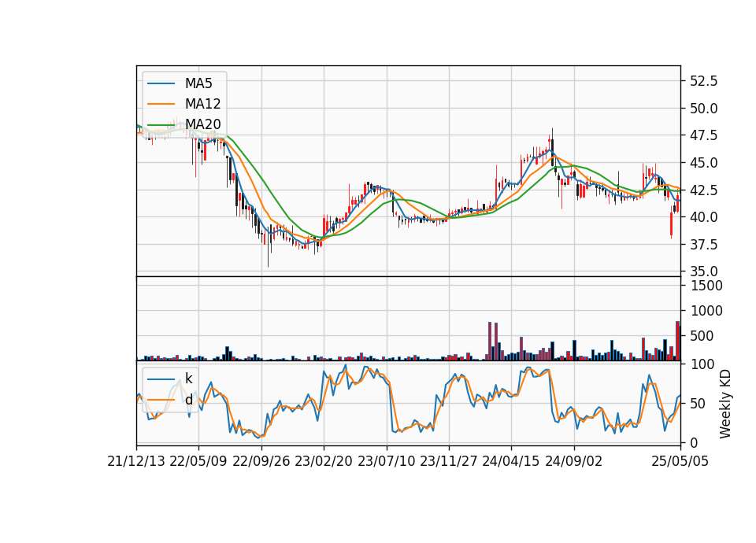Screen dimensions: 756x543
Task: Click the 1500 volume axis label
Action: point(706,286)
